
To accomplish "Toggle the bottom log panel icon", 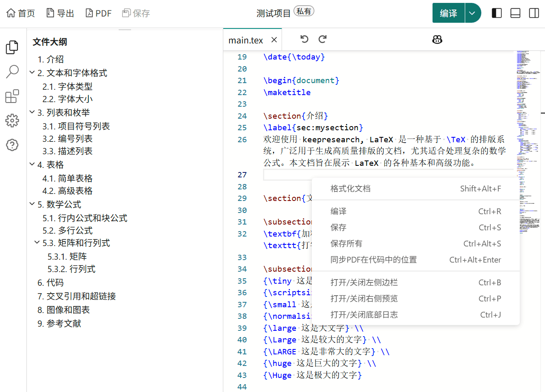I will click(515, 13).
